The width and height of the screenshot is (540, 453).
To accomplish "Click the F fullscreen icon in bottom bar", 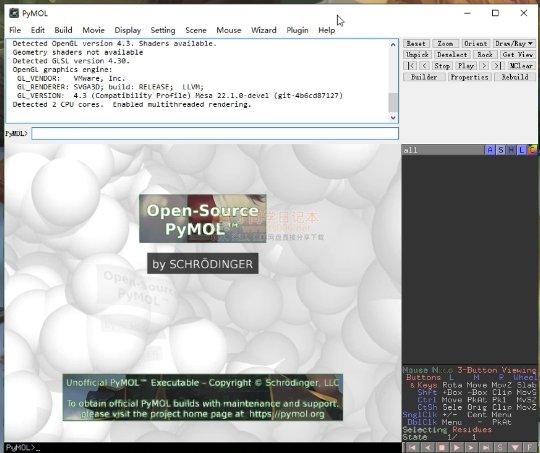I will (529, 447).
